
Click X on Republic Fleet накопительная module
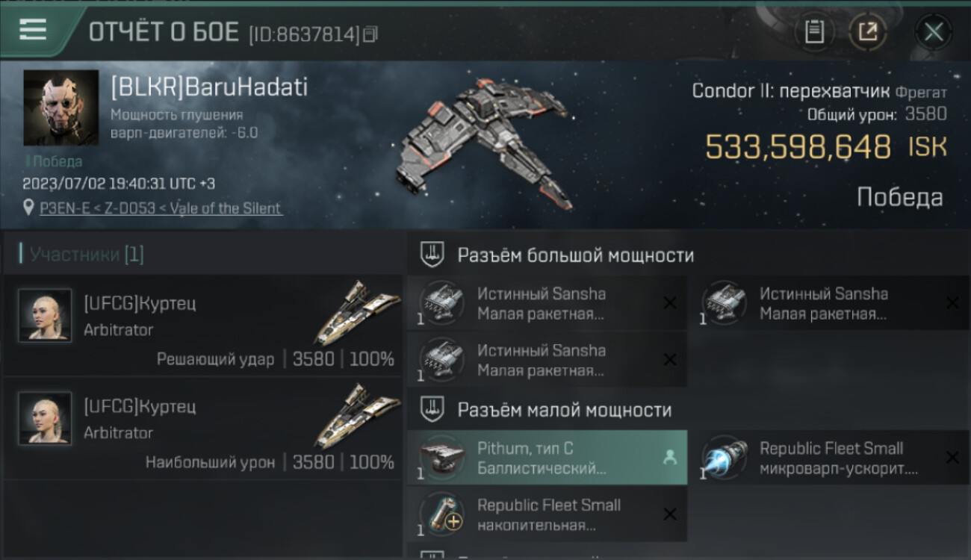coord(670,514)
